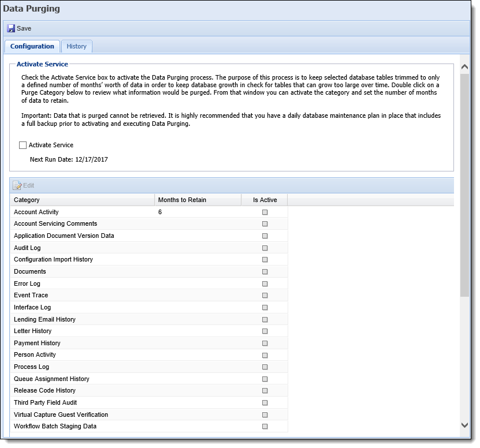The width and height of the screenshot is (480, 448).
Task: Enable the Activate Service checkbox
Action: (23, 145)
